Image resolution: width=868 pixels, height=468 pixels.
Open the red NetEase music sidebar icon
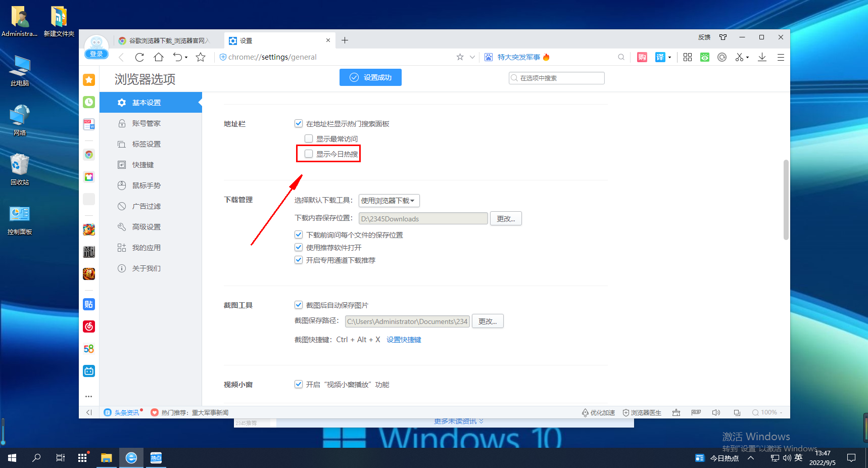coord(89,326)
